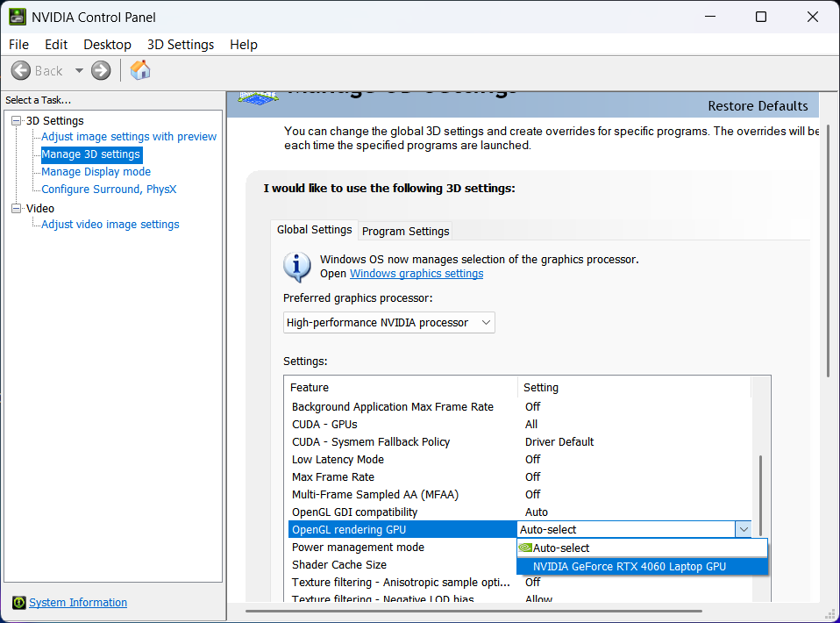The width and height of the screenshot is (840, 623).
Task: Click the green NVIDIA icon beside Auto-select
Action: coord(525,547)
